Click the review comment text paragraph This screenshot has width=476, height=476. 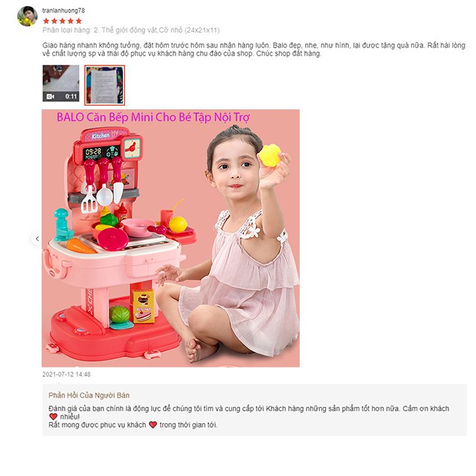(254, 50)
